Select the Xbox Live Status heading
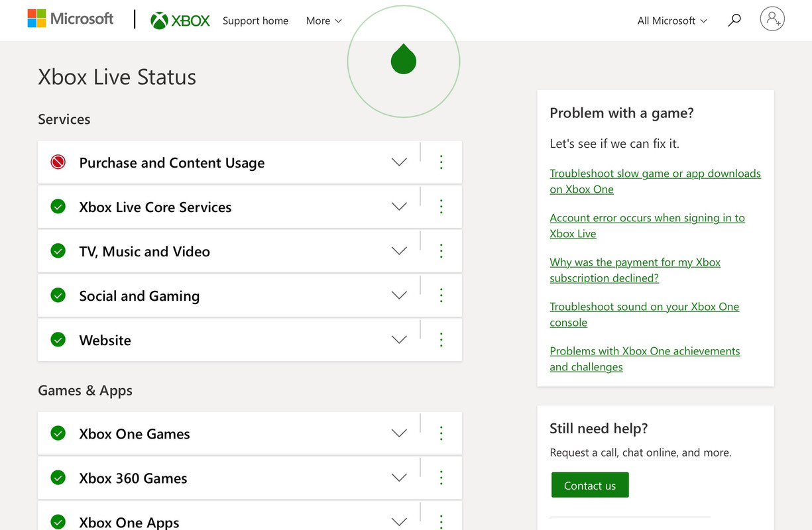Image resolution: width=812 pixels, height=530 pixels. pyautogui.click(x=117, y=77)
